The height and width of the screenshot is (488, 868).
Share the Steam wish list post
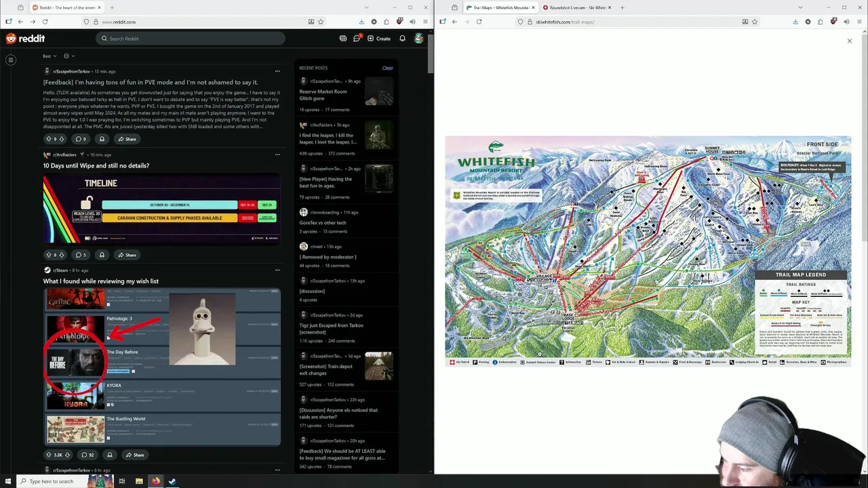(135, 455)
